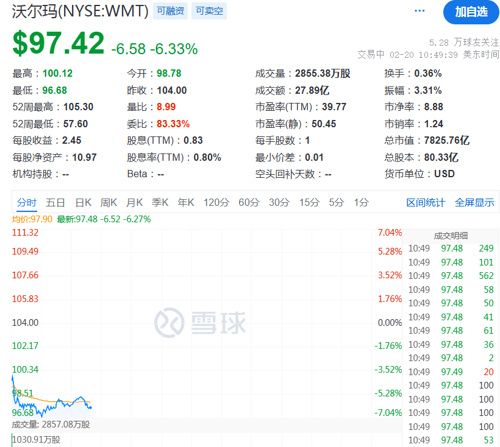Click the trade row with volume 562
The width and height of the screenshot is (500, 447).
click(451, 276)
